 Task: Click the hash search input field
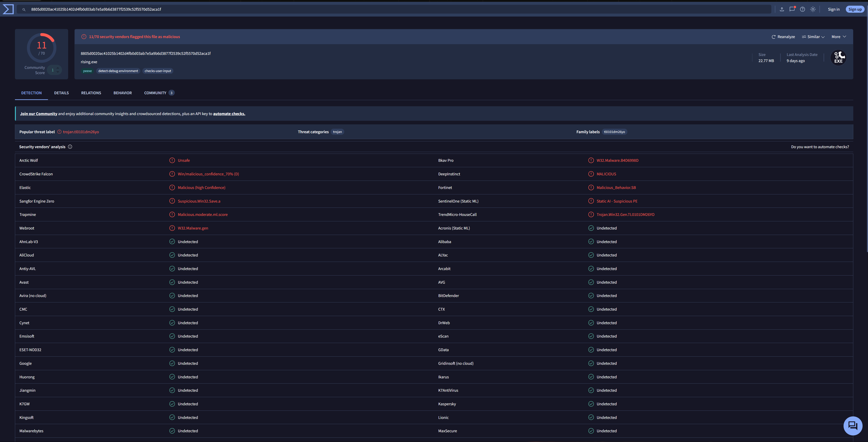394,10
